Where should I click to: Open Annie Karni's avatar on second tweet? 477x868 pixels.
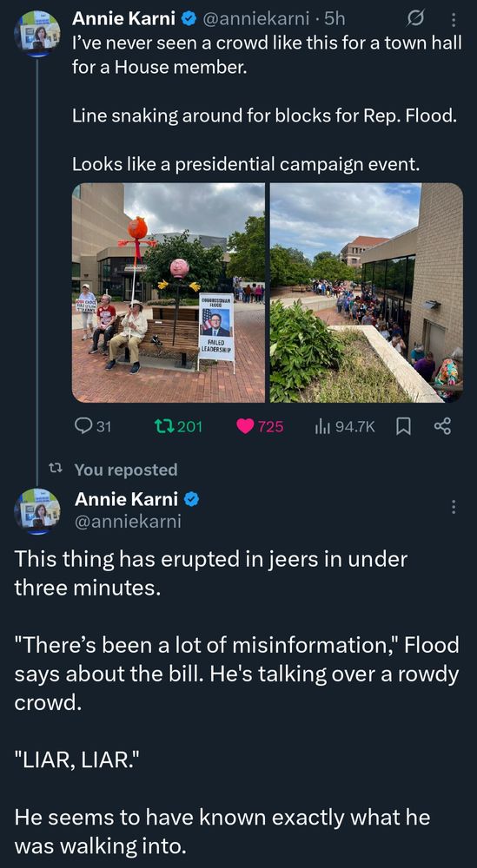point(37,511)
